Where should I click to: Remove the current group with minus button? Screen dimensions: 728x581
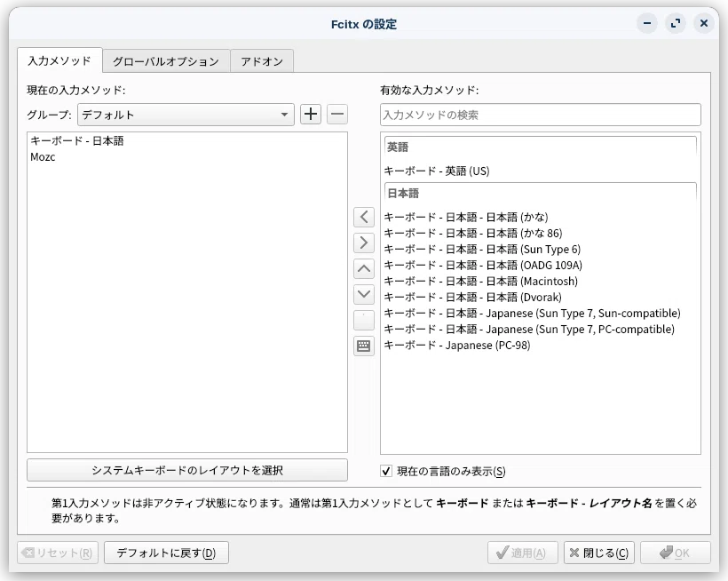[337, 115]
